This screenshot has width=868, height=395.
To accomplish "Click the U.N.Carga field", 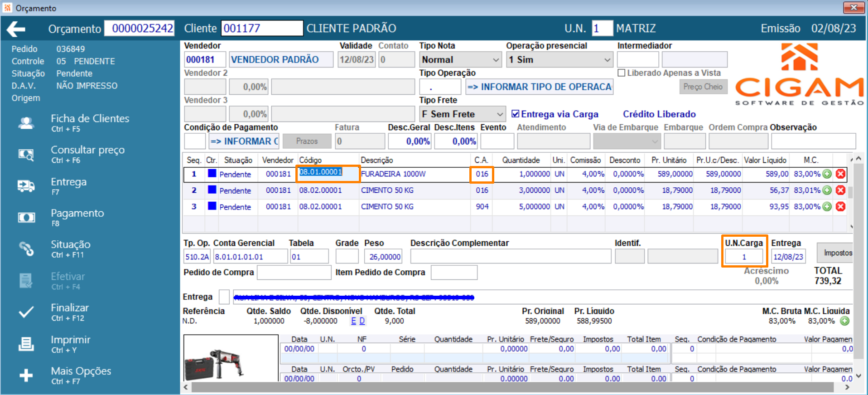I will (x=744, y=257).
